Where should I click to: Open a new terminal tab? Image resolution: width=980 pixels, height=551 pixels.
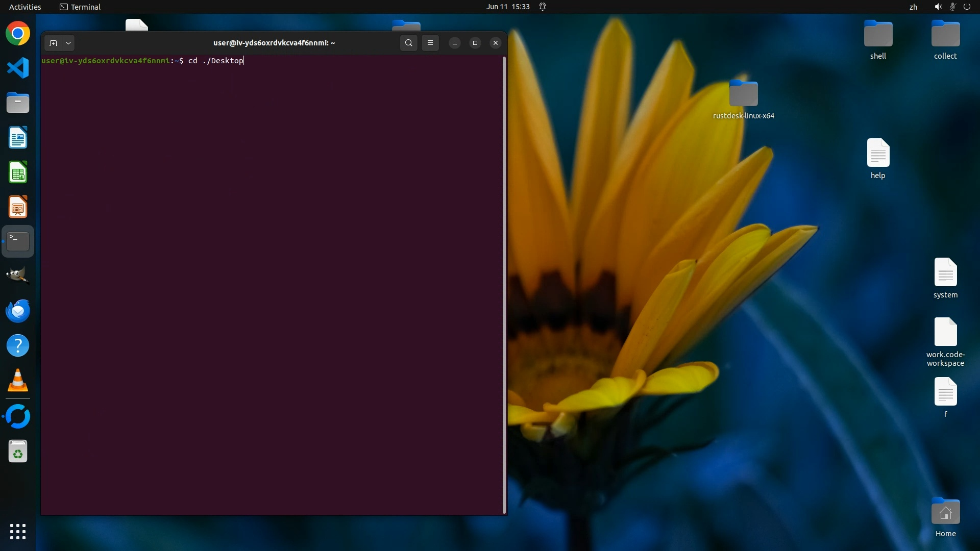[x=53, y=43]
